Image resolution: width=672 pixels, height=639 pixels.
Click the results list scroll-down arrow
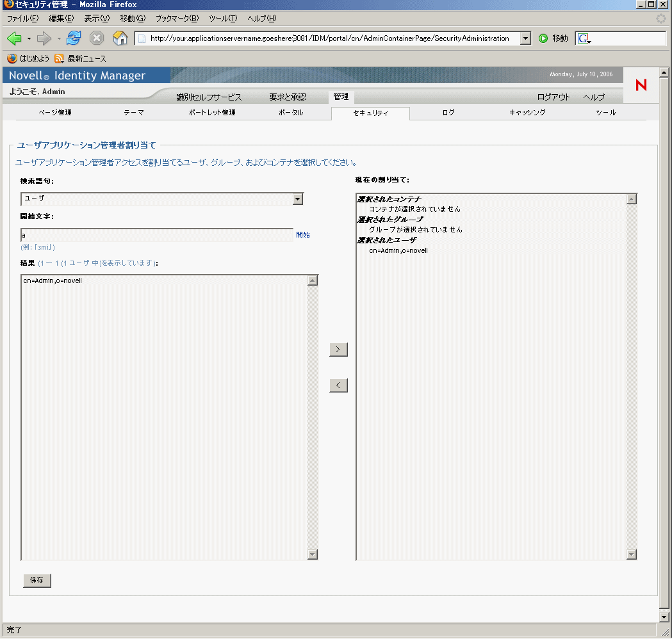point(313,554)
